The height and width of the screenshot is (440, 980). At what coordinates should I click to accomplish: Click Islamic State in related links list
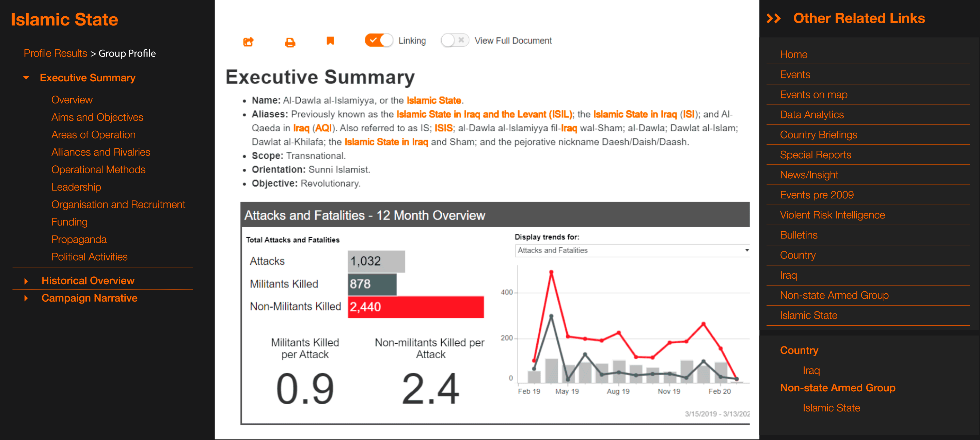808,316
